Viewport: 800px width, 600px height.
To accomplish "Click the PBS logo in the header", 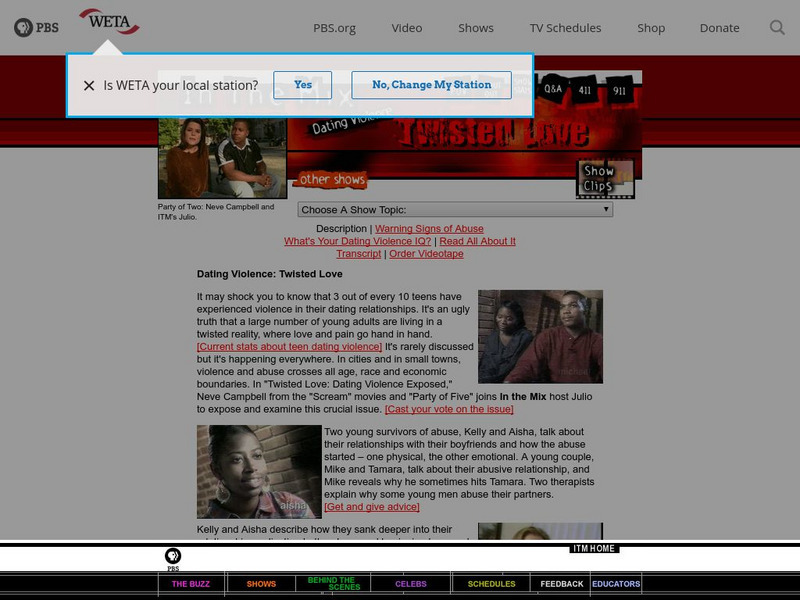I will pyautogui.click(x=36, y=28).
